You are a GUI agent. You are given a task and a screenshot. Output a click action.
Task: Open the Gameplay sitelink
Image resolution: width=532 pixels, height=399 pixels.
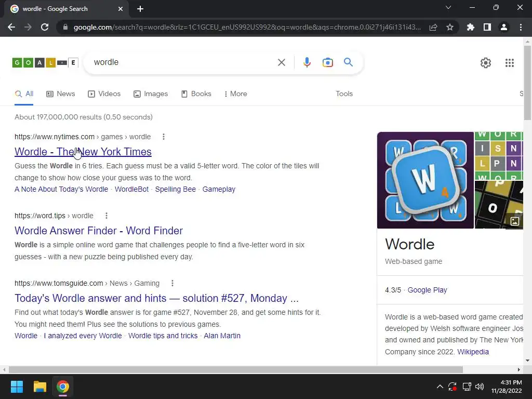[219, 189]
